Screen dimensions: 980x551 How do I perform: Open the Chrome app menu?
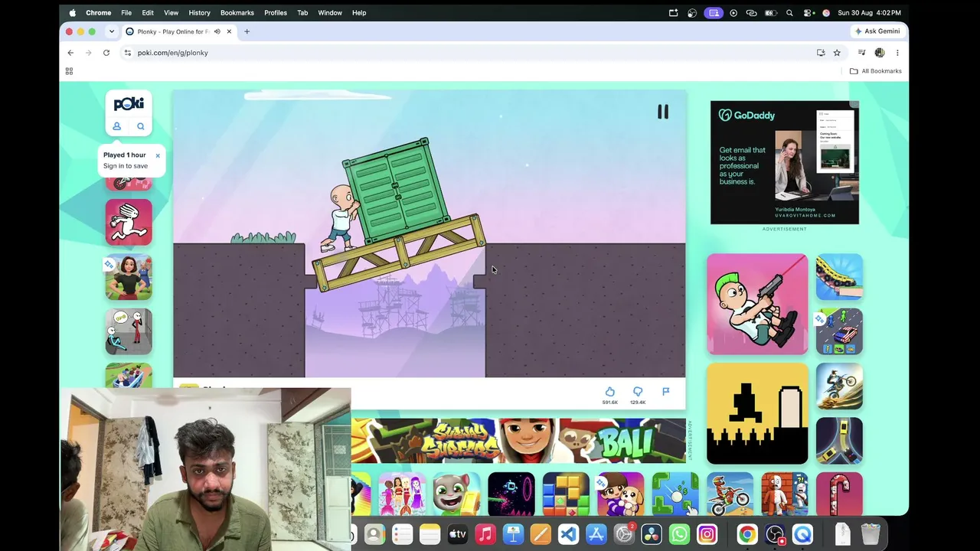(x=98, y=12)
